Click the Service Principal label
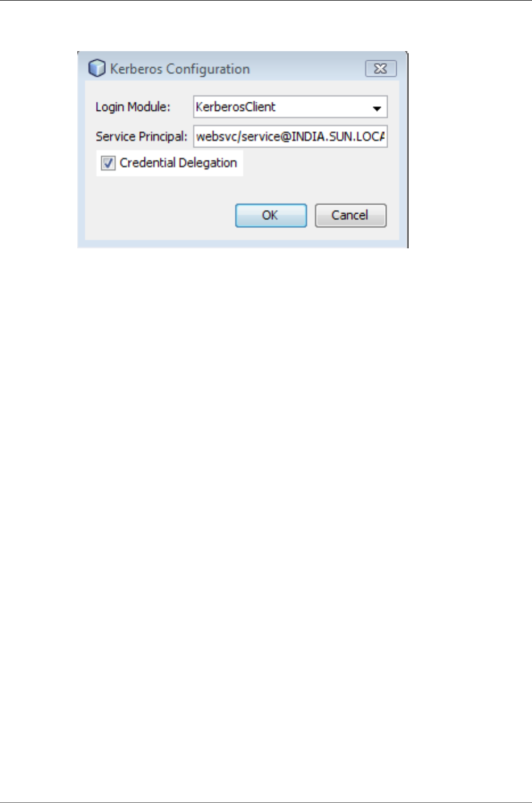The height and width of the screenshot is (803, 532). 141,136
